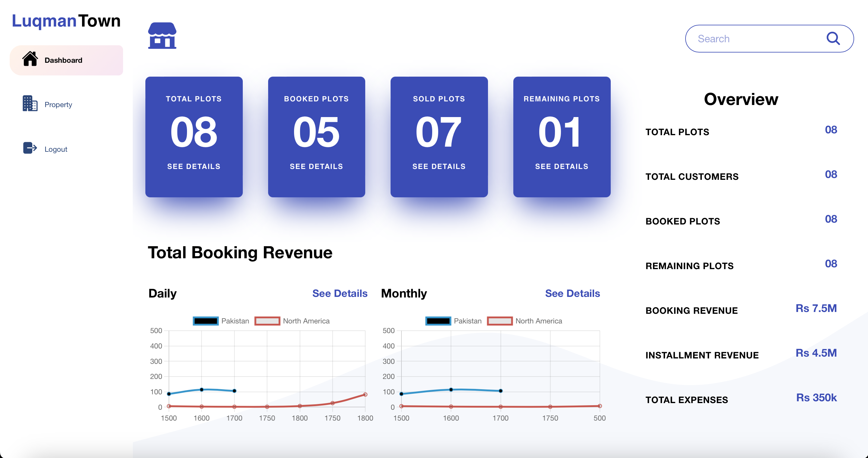This screenshot has width=868, height=458.
Task: See details of Total Plots card
Action: click(194, 167)
